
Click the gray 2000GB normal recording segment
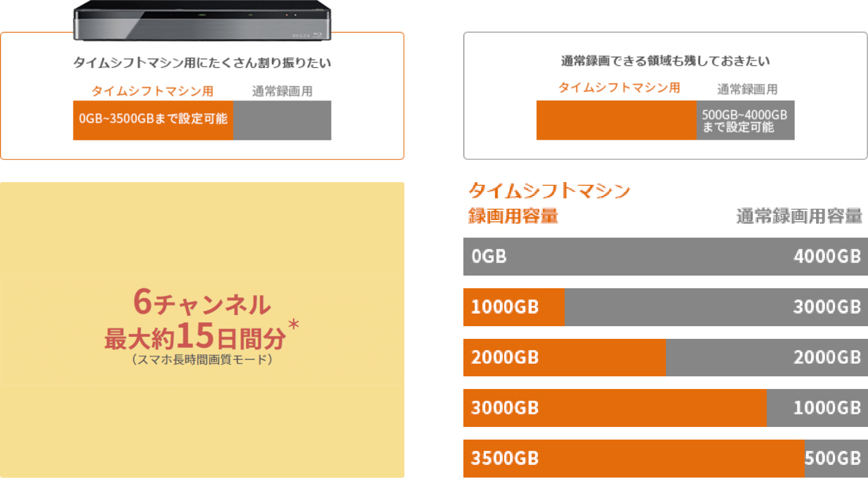tap(766, 357)
